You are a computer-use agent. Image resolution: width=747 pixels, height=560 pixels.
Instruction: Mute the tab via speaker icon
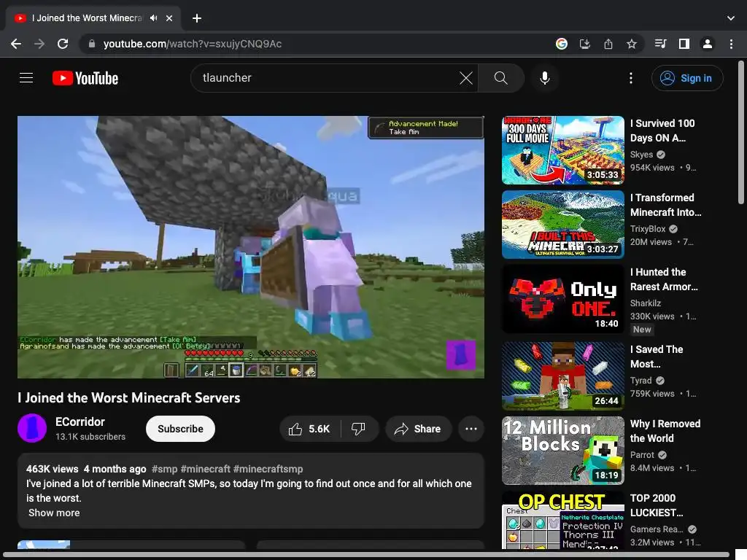click(153, 18)
